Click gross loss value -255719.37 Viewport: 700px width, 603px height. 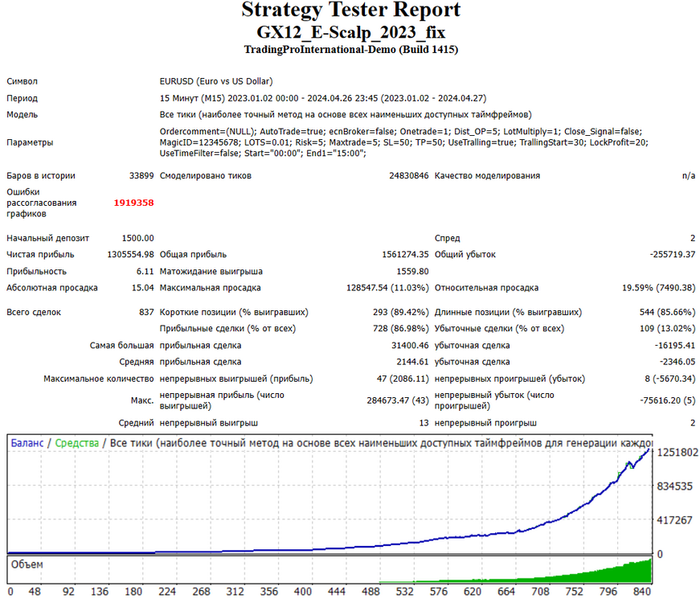(673, 255)
